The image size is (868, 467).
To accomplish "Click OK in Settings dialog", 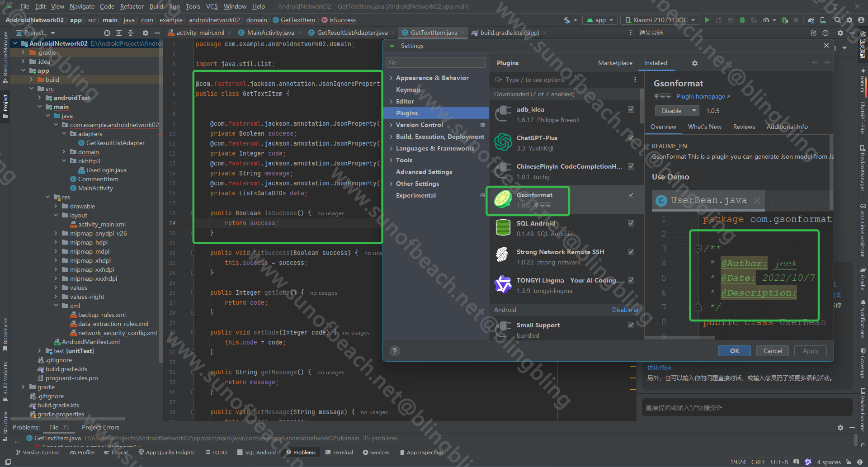I will coord(735,351).
